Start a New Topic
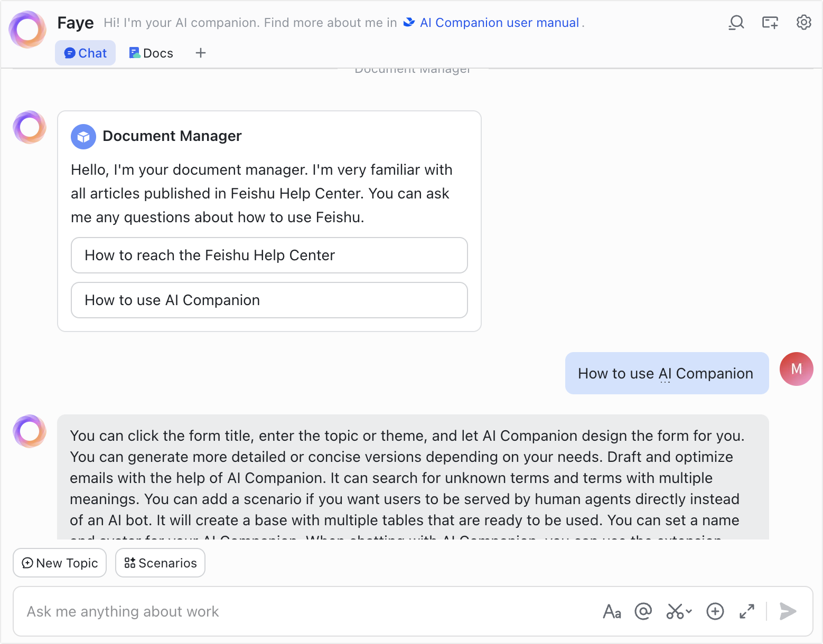 tap(59, 563)
